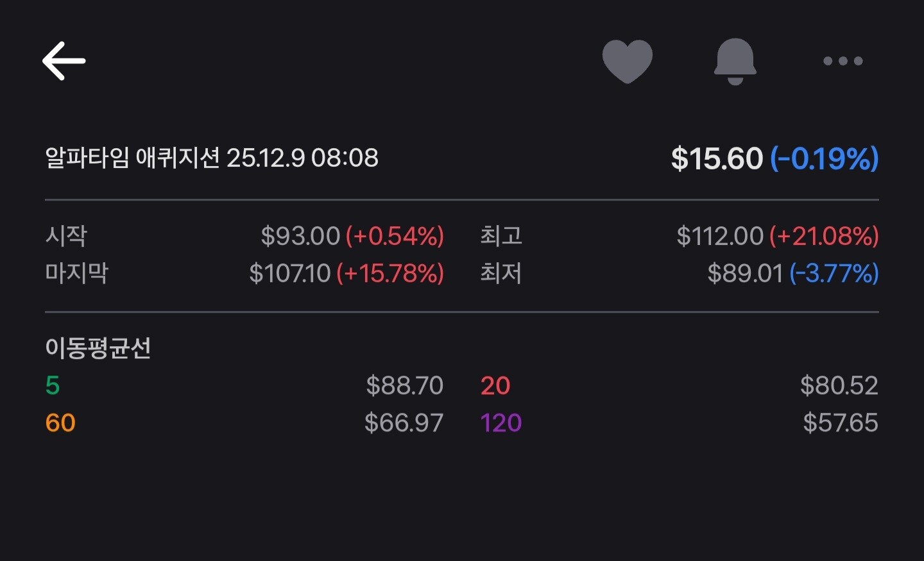Viewport: 924px width, 561px height.
Task: Select the green 5-day moving average
Action: [x=53, y=385]
